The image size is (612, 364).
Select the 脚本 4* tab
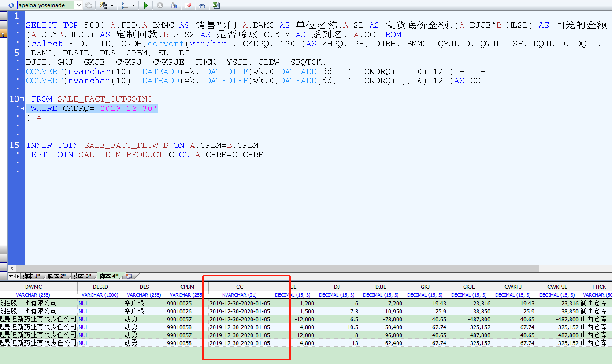tap(109, 276)
